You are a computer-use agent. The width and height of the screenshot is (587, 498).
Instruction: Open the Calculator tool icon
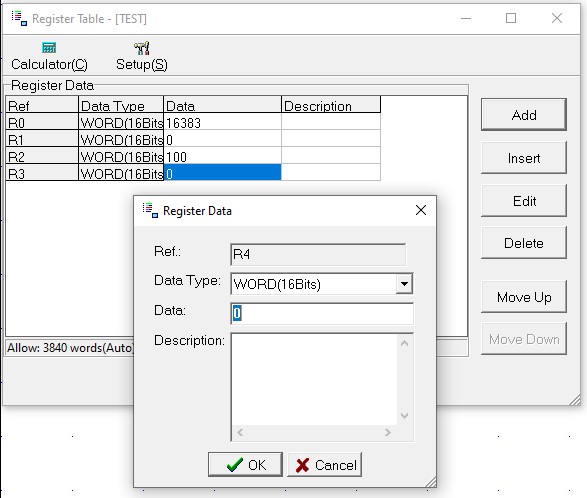49,48
